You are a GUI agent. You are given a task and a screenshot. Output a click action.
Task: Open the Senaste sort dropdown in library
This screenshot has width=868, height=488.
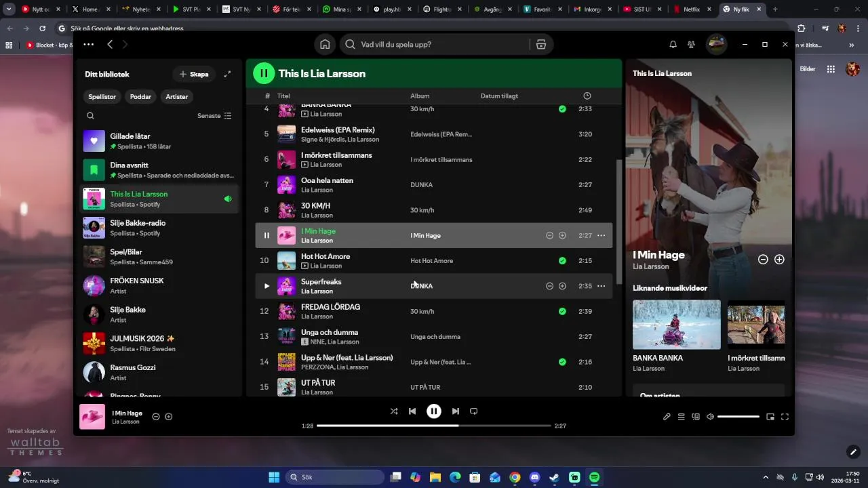coord(214,116)
